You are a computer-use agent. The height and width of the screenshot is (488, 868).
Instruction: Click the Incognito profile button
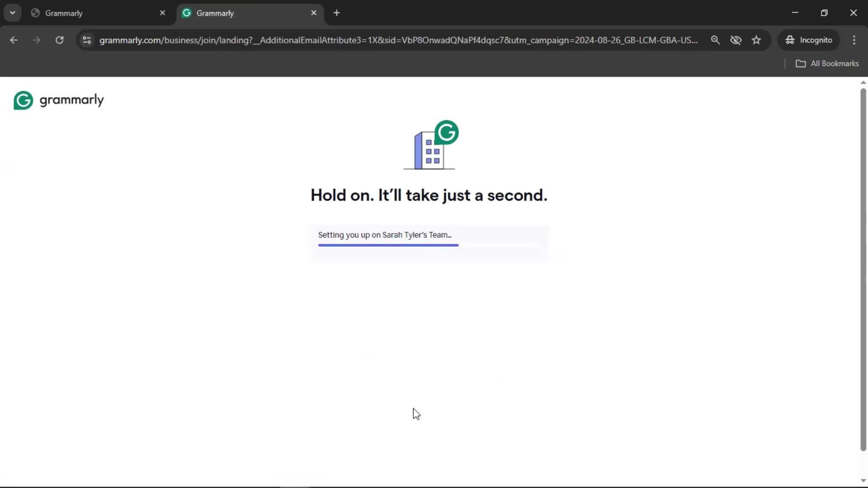(808, 40)
